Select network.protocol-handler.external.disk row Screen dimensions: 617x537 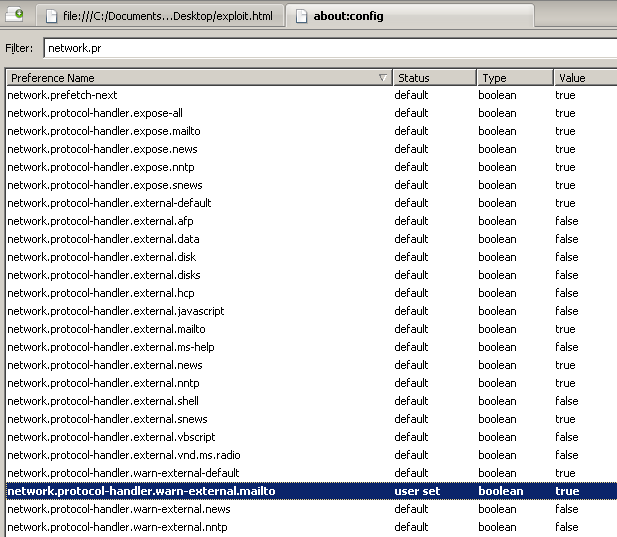(x=311, y=257)
